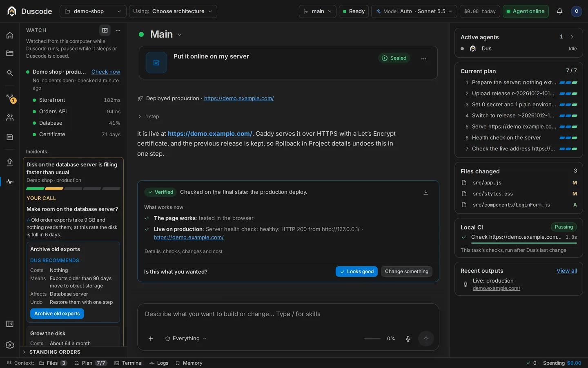Open the more options on the task card
588x368 pixels.
pos(424,58)
